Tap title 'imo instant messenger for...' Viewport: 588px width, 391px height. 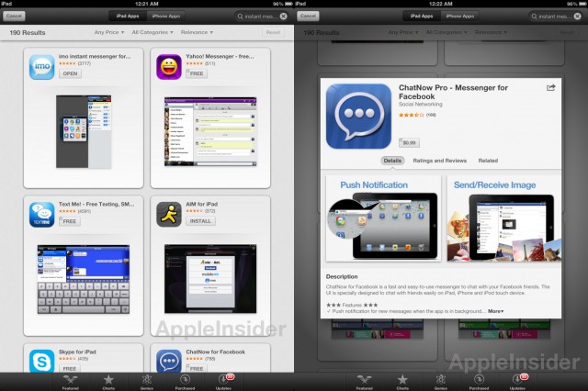pyautogui.click(x=95, y=56)
